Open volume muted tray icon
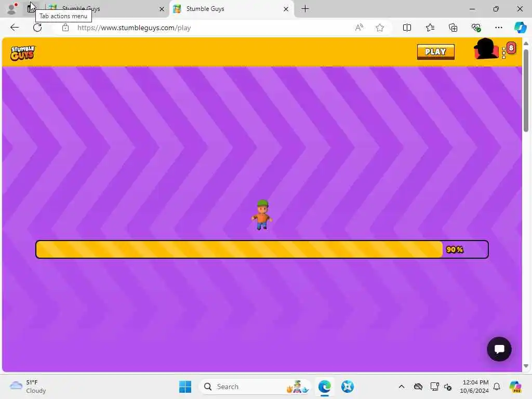The width and height of the screenshot is (532, 399). (448, 387)
